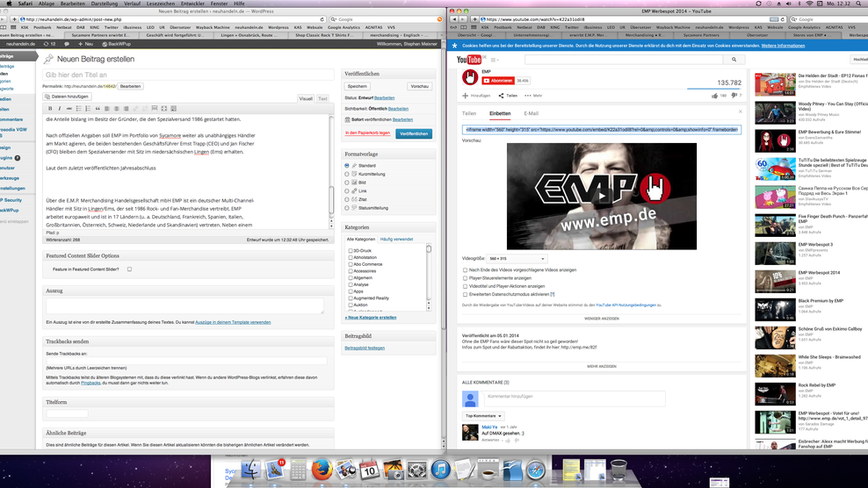Open Finder from the Dock

point(250,470)
